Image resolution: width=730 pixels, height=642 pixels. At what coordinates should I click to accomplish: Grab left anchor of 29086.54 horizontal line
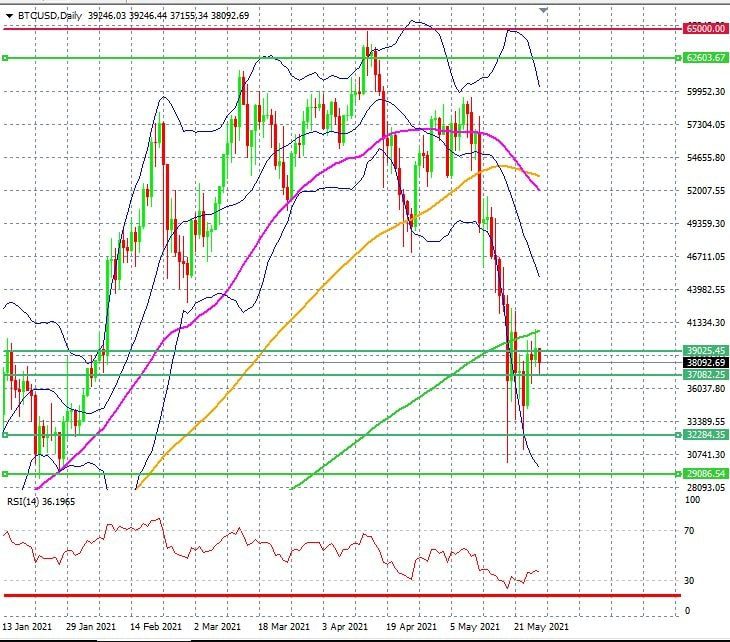click(5, 474)
